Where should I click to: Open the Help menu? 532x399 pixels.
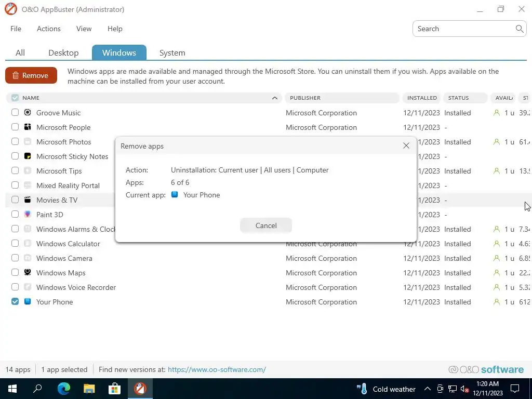point(115,29)
